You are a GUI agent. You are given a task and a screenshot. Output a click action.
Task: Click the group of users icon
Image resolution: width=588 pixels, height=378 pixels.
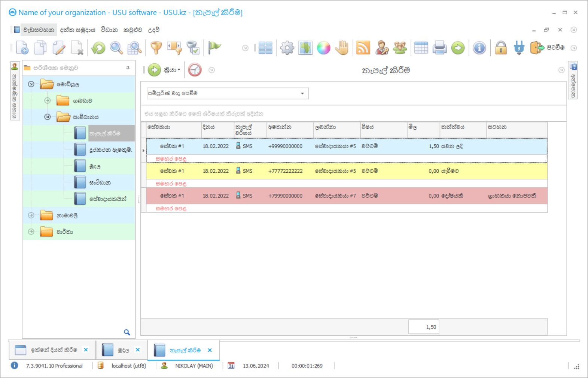[400, 48]
